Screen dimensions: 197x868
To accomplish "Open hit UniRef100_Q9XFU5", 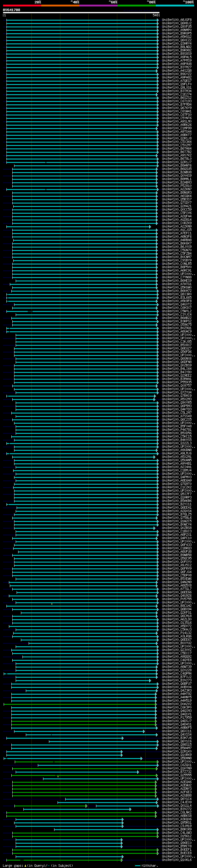I will [x=177, y=26].
